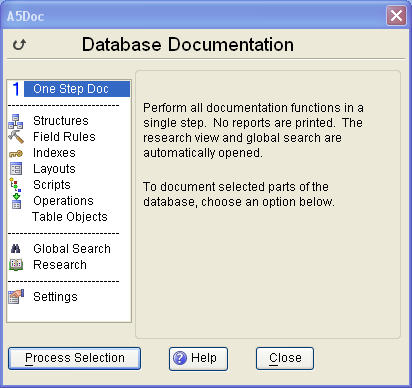Click the Settings icon in list

coord(16,297)
